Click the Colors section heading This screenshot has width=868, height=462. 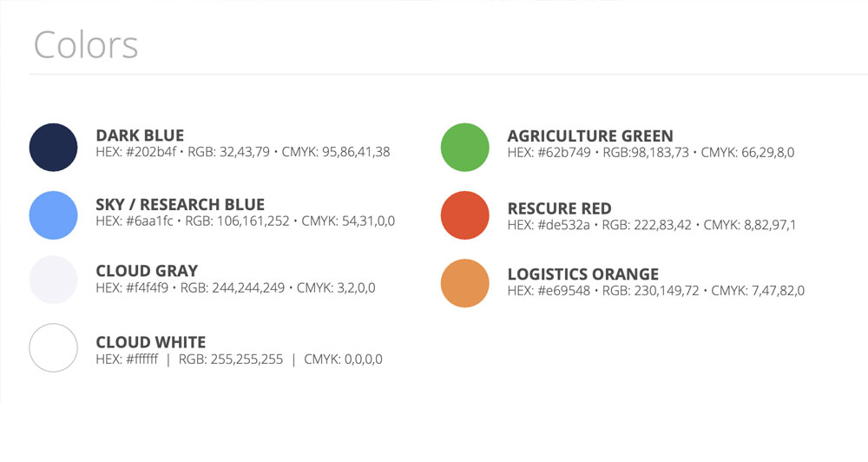tap(86, 45)
